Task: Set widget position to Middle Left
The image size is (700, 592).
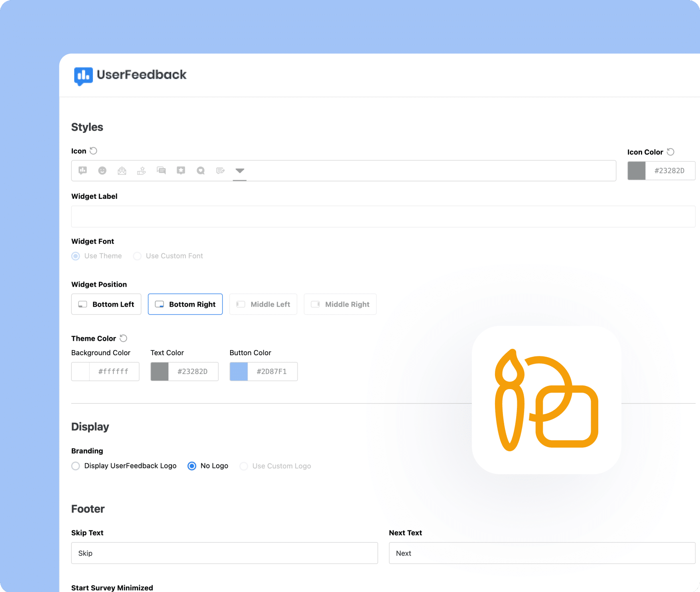Action: tap(263, 304)
